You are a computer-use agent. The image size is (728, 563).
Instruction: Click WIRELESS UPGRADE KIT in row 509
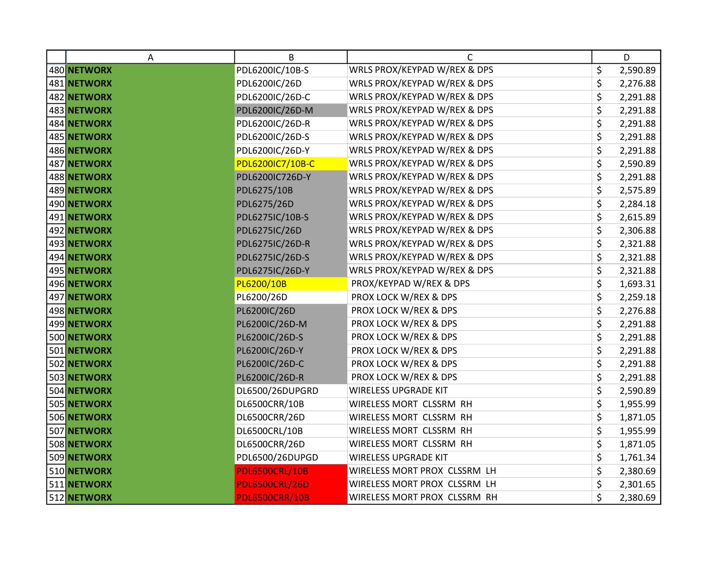pos(469,457)
